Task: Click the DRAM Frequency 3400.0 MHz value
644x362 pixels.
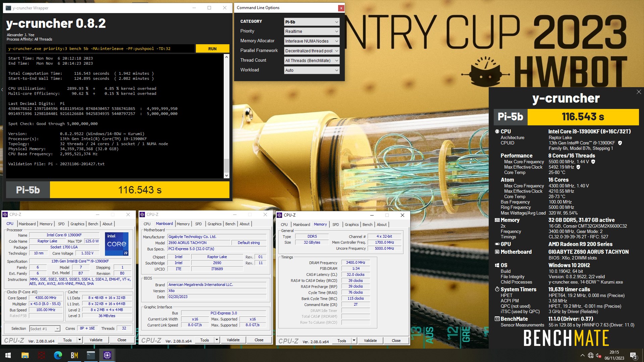Action: click(356, 262)
